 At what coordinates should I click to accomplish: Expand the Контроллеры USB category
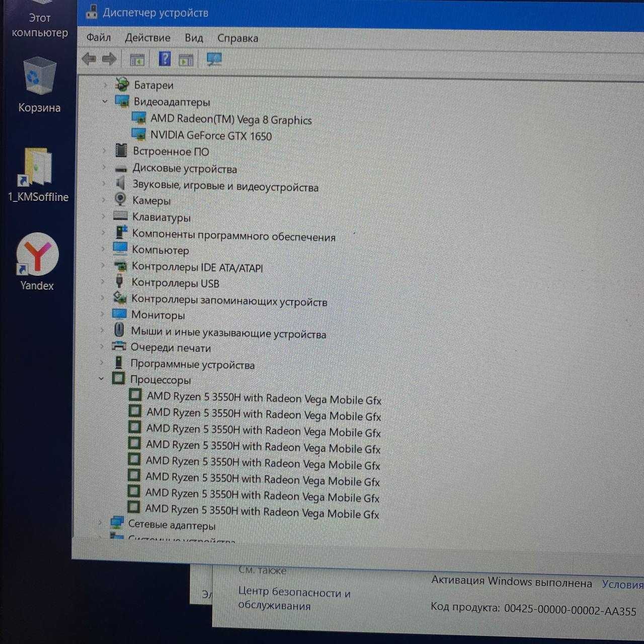(x=103, y=281)
